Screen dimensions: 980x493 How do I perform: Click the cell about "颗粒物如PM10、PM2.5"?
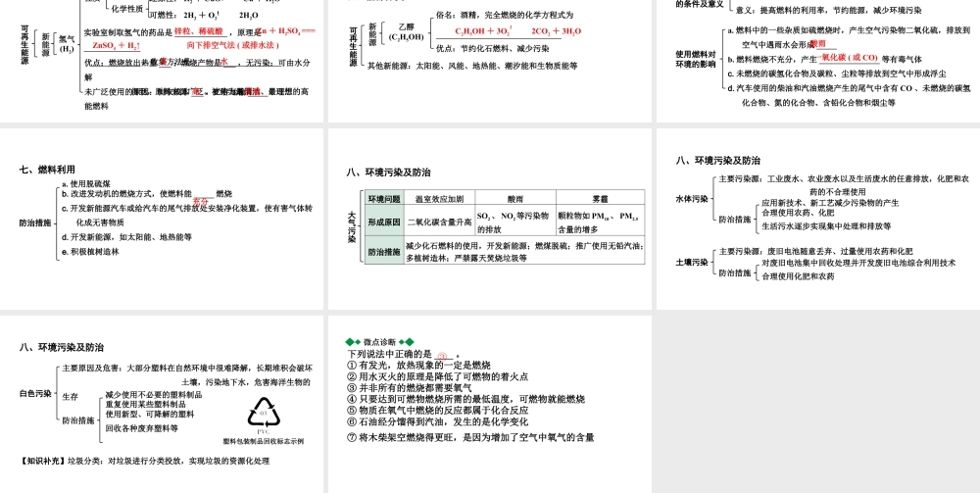600,222
